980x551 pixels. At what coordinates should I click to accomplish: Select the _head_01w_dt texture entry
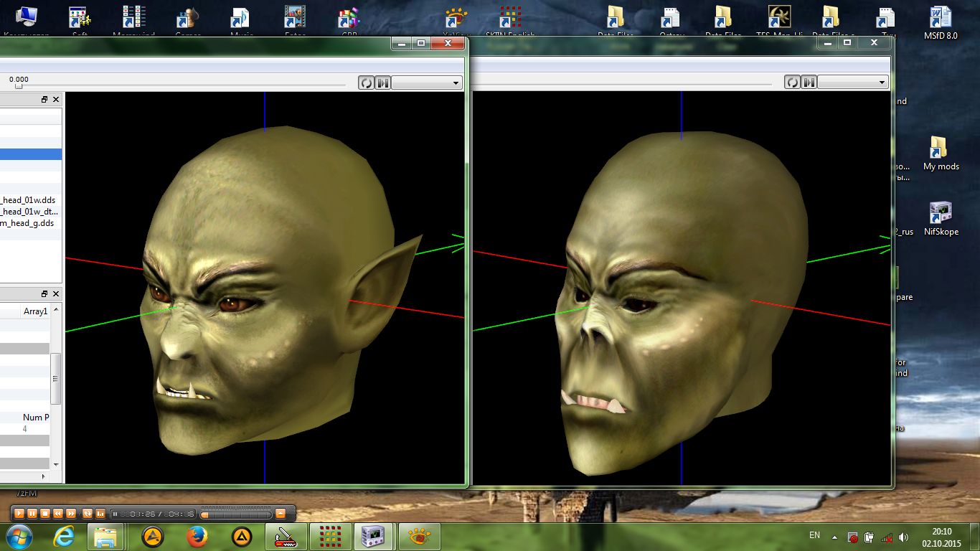[x=29, y=212]
